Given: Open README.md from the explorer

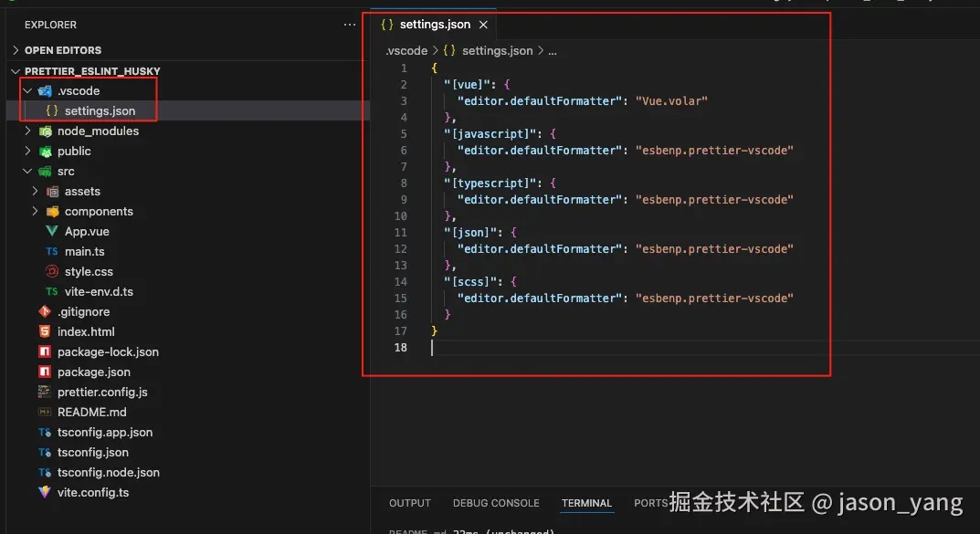Looking at the screenshot, I should click(92, 412).
